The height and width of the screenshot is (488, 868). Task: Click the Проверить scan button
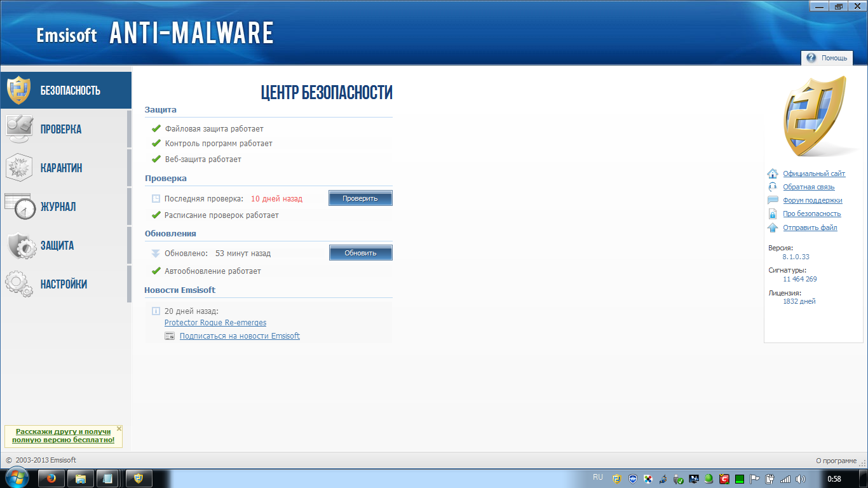(x=360, y=198)
